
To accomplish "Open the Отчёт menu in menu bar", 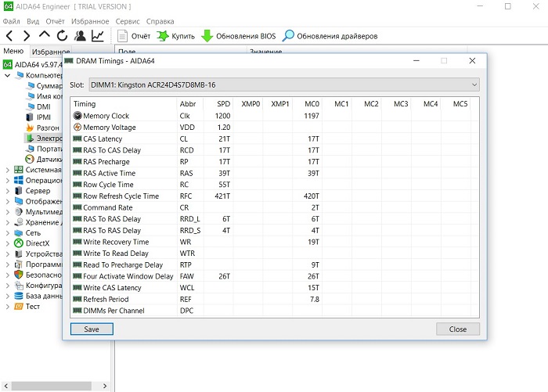I will pyautogui.click(x=55, y=21).
